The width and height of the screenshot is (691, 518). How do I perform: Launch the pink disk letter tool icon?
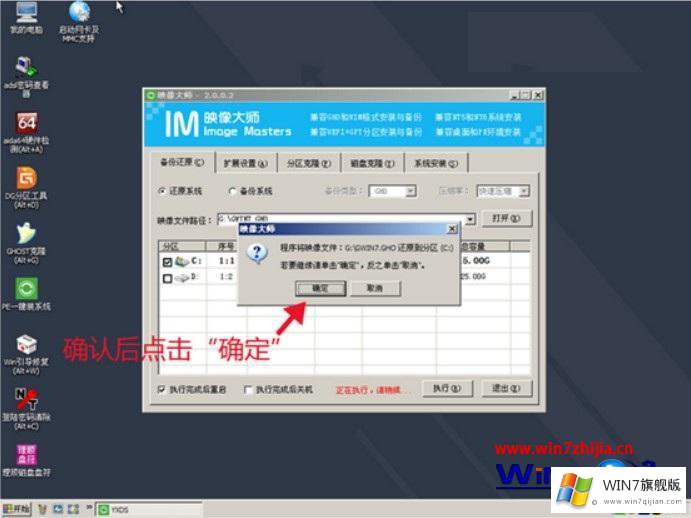point(26,460)
